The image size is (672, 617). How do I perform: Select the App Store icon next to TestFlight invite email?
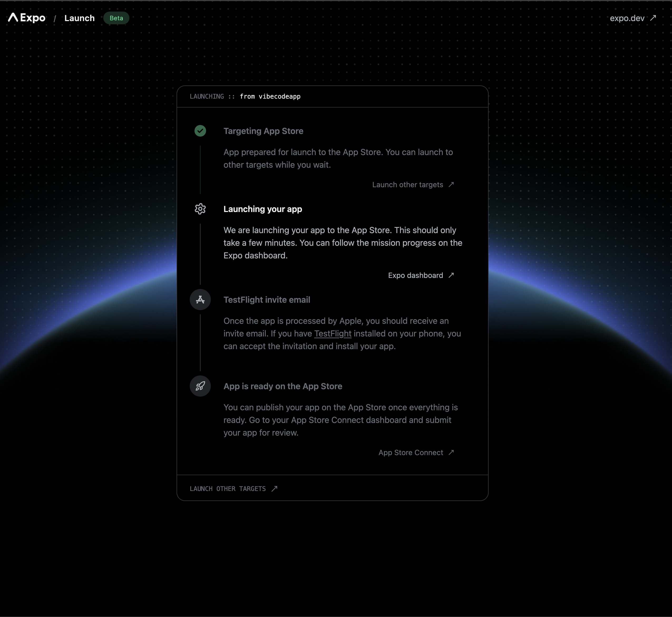click(200, 300)
